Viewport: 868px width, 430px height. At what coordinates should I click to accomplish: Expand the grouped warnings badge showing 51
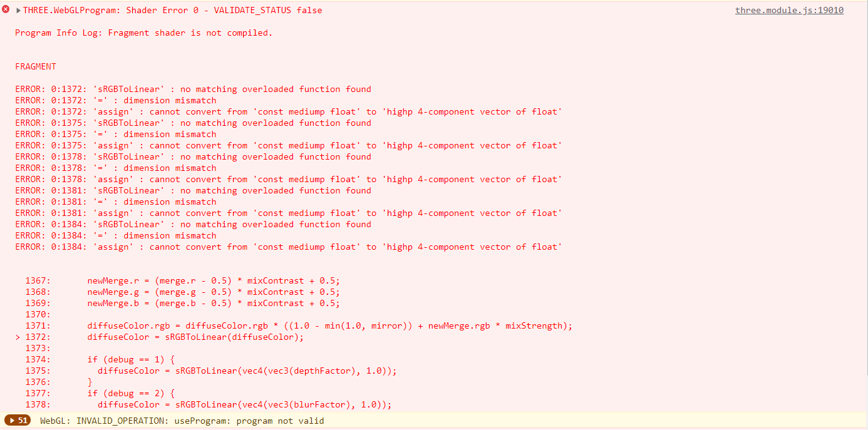tap(17, 421)
